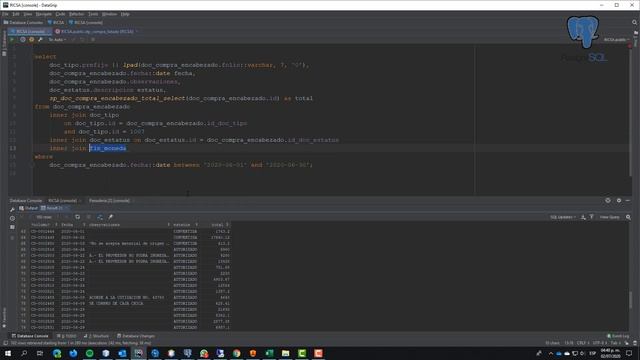Sort by the total column header

click(215, 225)
